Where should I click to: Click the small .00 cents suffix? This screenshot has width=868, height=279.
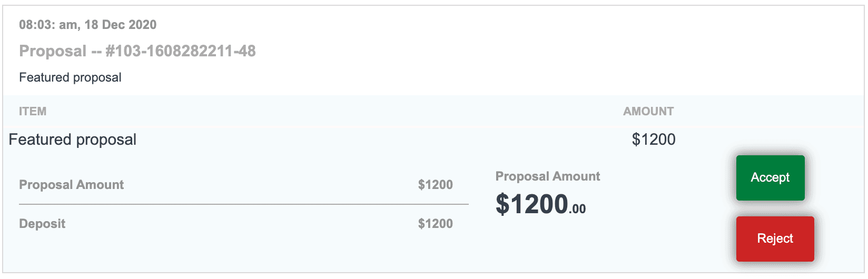tap(578, 209)
